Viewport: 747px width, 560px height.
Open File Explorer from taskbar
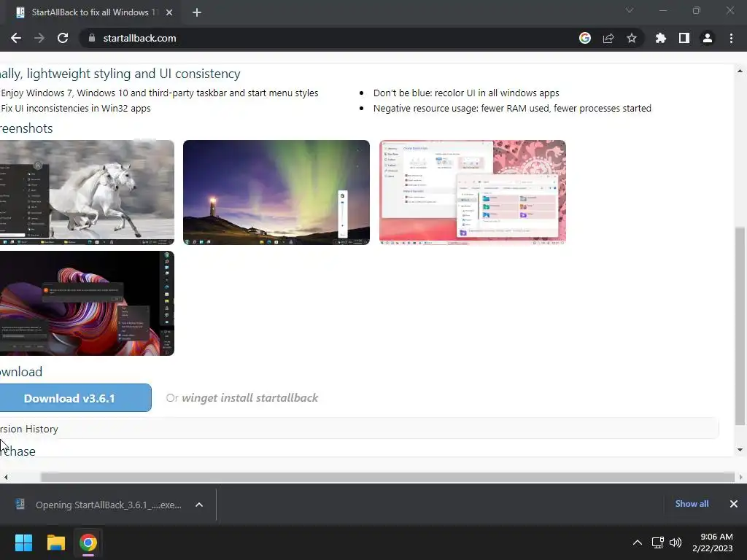[x=55, y=542]
